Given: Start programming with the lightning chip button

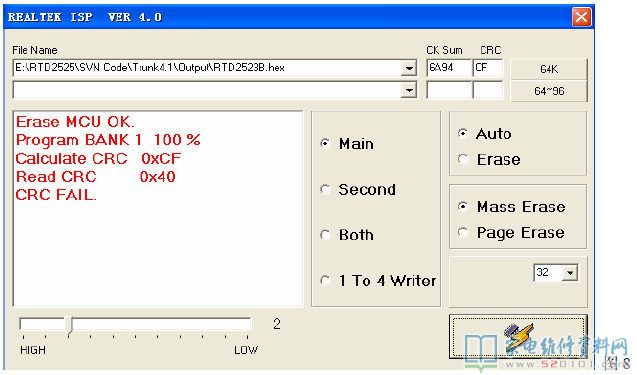Looking at the screenshot, I should tap(518, 337).
